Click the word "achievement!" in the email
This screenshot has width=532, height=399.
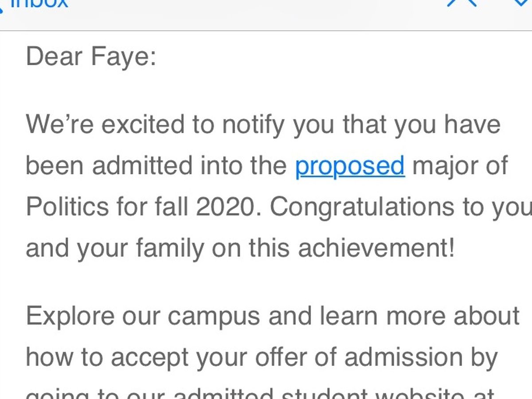click(376, 248)
